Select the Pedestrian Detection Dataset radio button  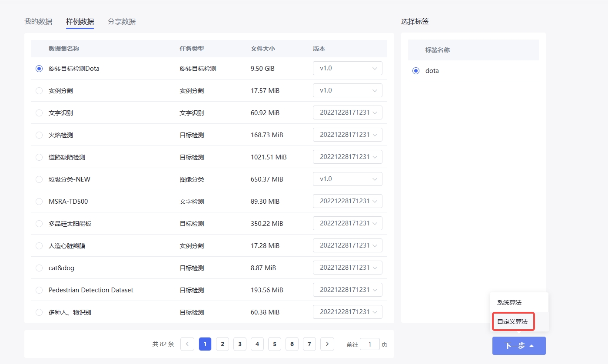[39, 290]
